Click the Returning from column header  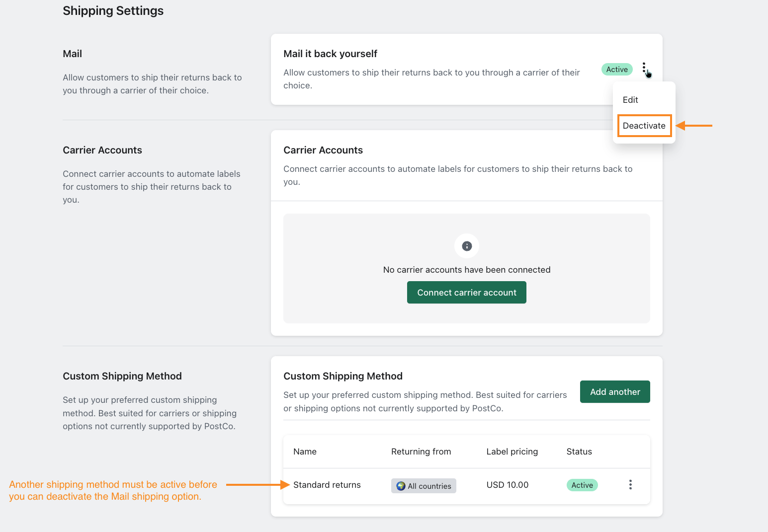pos(421,452)
